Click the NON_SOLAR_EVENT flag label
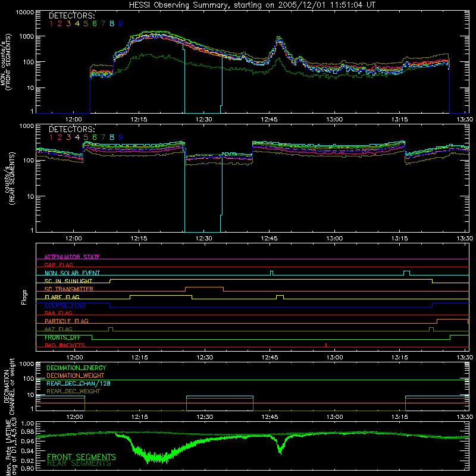Viewport: 476px width, 476px height. click(72, 273)
